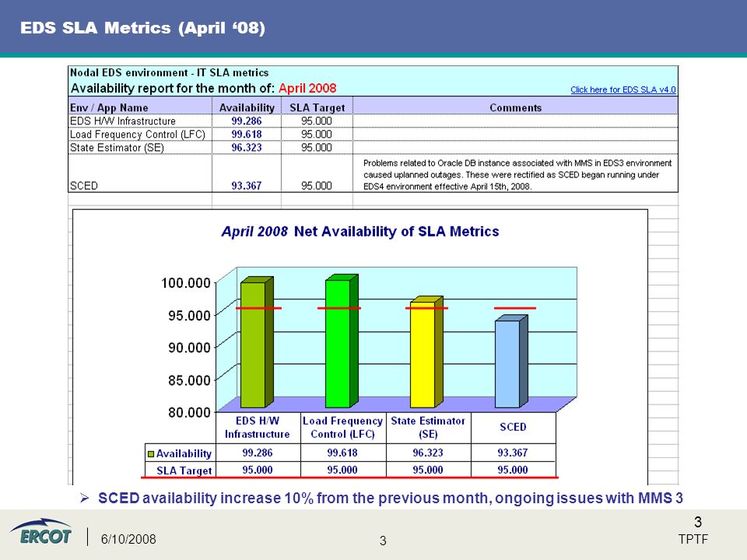Select the red 'April 2008' month text
747x560 pixels.
(x=307, y=88)
